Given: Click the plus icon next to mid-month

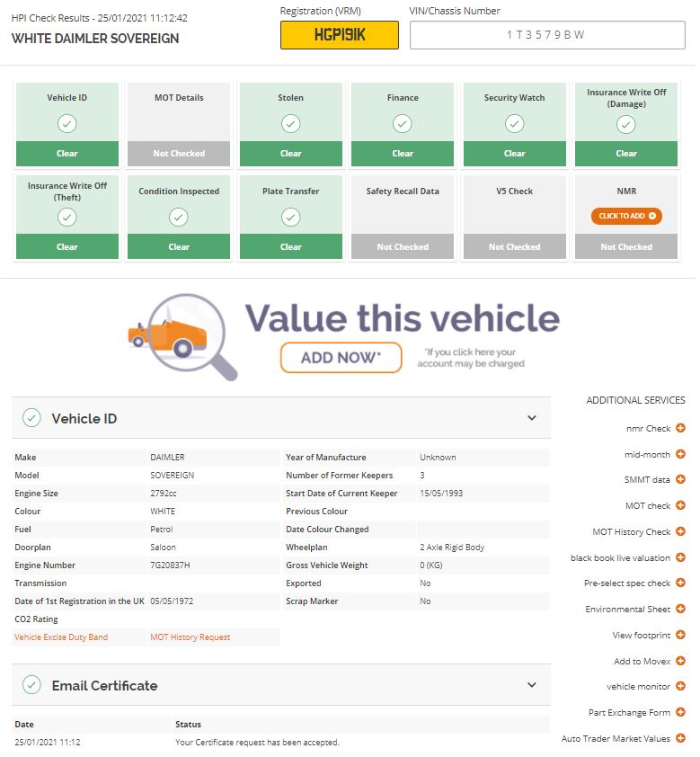Looking at the screenshot, I should tap(680, 454).
